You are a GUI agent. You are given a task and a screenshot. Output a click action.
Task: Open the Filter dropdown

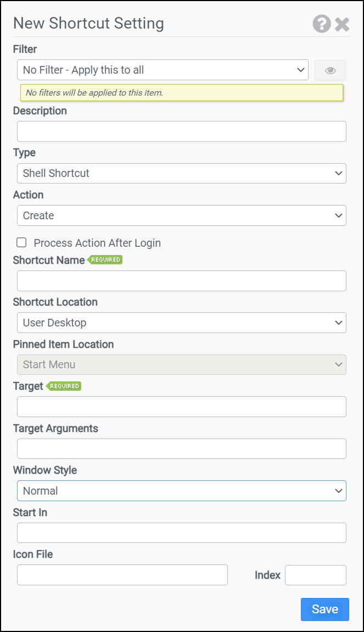click(x=163, y=70)
